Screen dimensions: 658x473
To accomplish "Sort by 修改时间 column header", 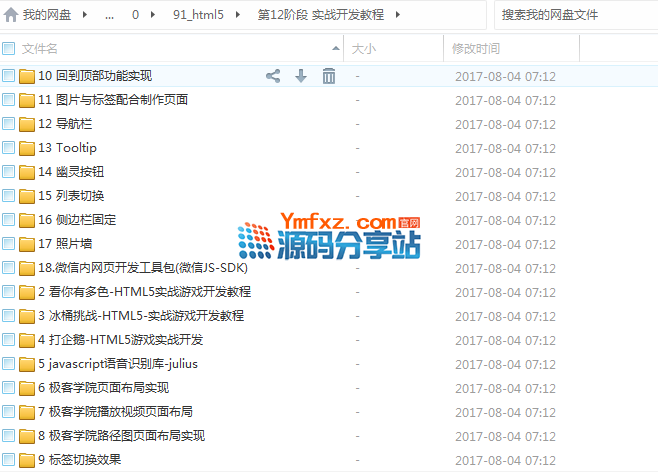I will tap(476, 48).
